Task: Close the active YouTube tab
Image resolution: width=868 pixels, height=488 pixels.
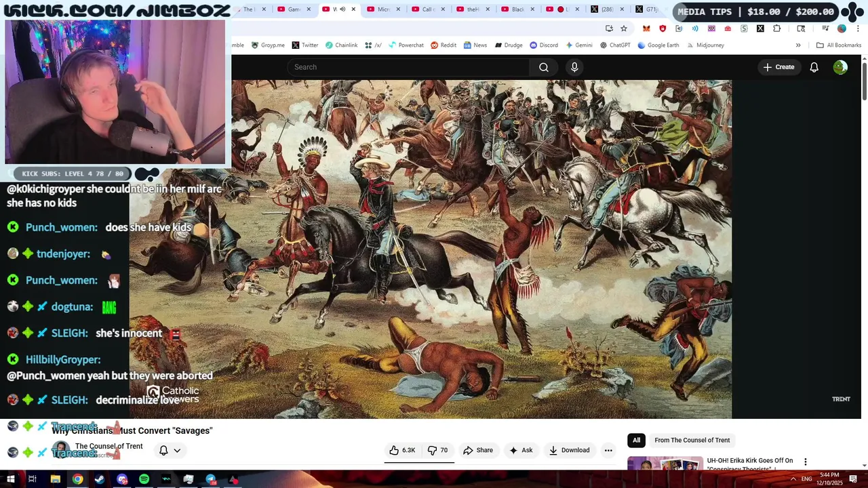Action: (x=353, y=9)
